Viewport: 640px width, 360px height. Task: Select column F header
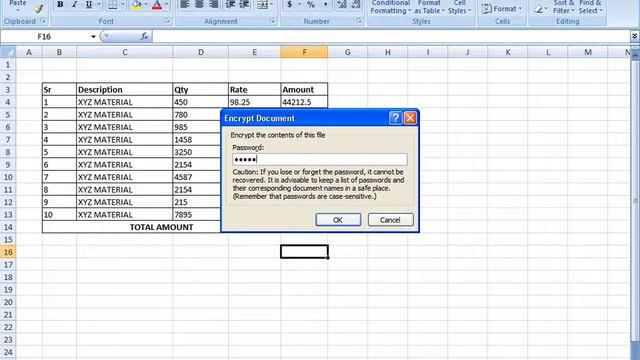[x=304, y=52]
